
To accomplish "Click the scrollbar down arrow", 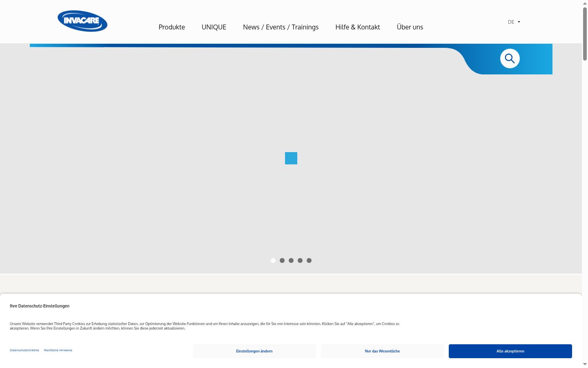I will coord(585,364).
